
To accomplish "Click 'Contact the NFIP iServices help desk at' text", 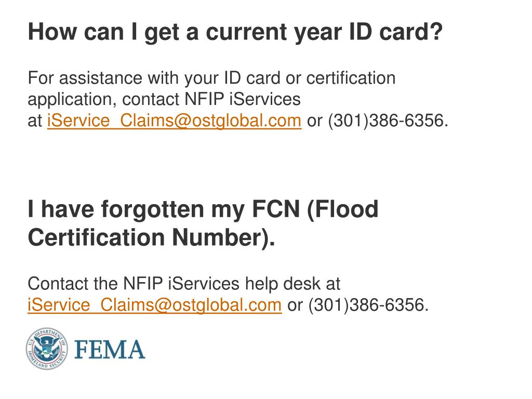I will point(184,283).
